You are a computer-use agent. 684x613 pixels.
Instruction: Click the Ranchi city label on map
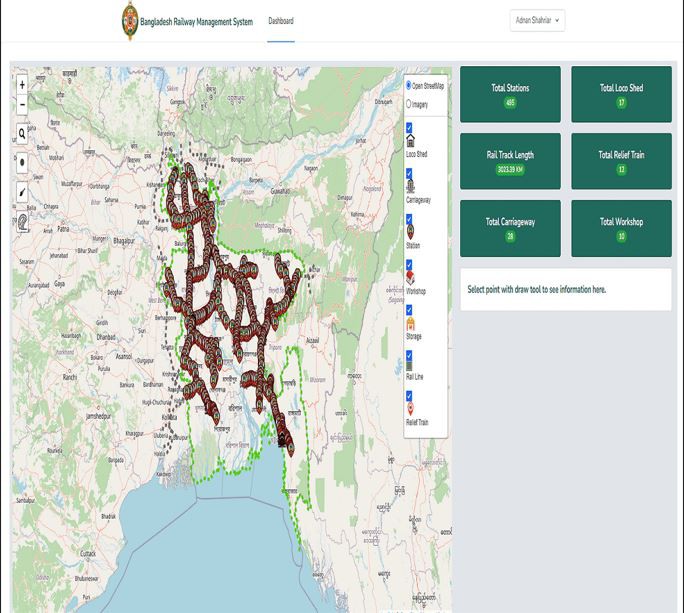point(70,377)
